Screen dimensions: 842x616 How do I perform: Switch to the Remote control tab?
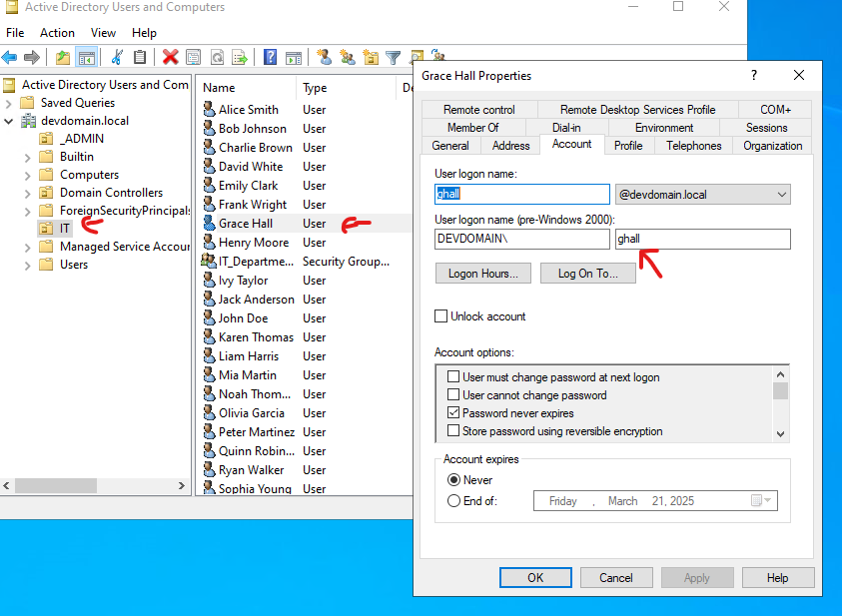(x=479, y=110)
